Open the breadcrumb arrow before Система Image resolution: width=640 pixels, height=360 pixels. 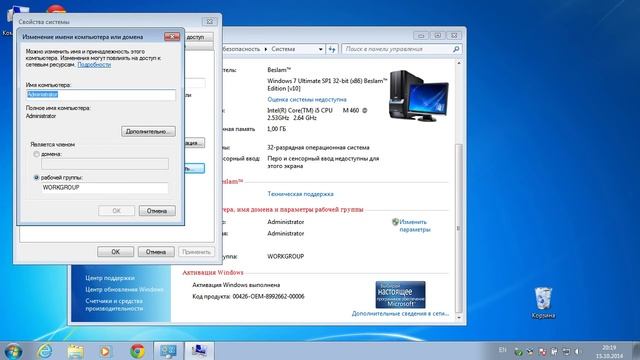click(266, 49)
